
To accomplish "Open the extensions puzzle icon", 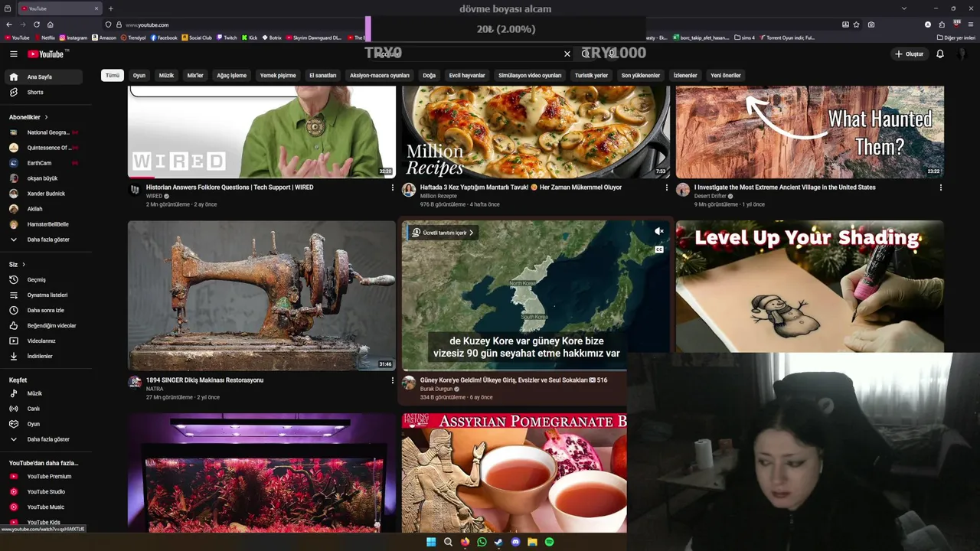I will click(x=942, y=24).
